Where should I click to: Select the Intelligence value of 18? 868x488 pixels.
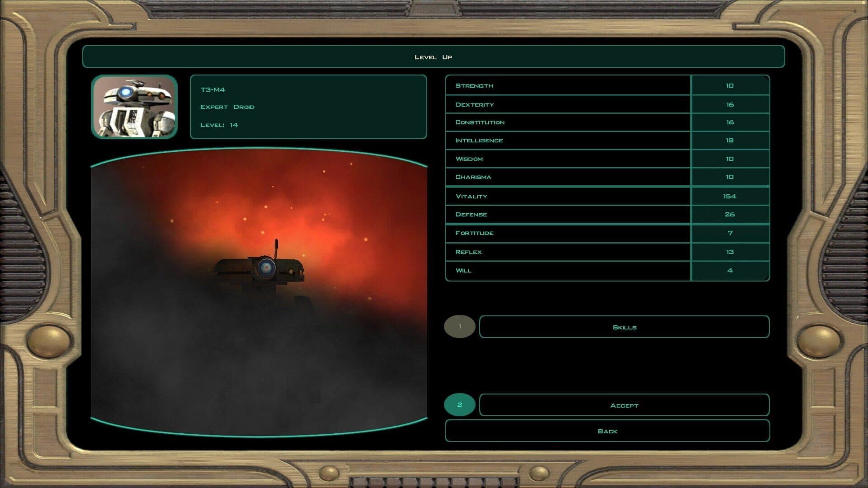pos(730,140)
